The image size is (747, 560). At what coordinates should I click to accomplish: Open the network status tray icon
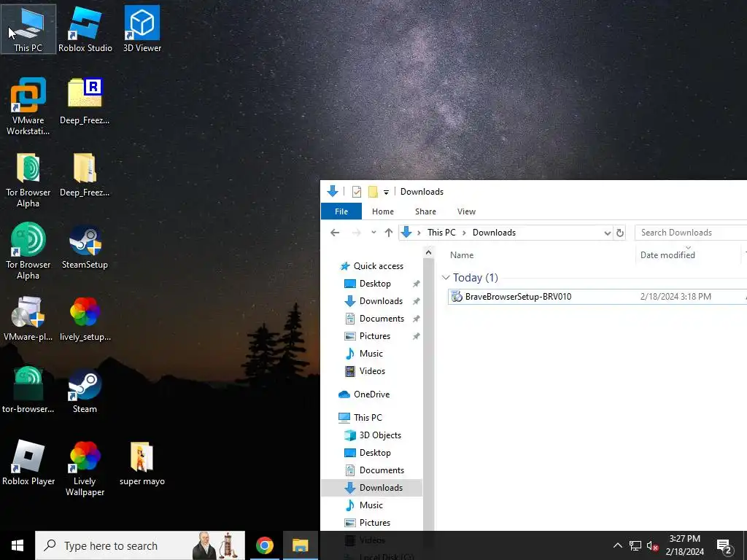click(x=635, y=545)
